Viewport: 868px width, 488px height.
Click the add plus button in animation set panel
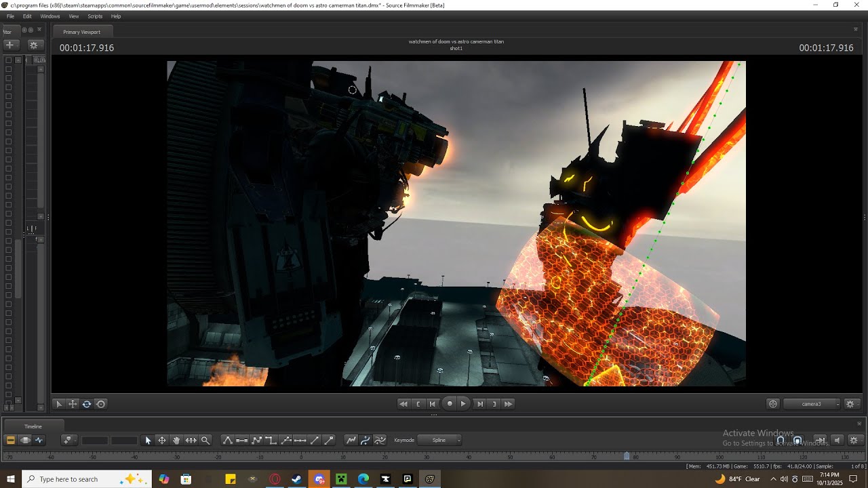(9, 45)
